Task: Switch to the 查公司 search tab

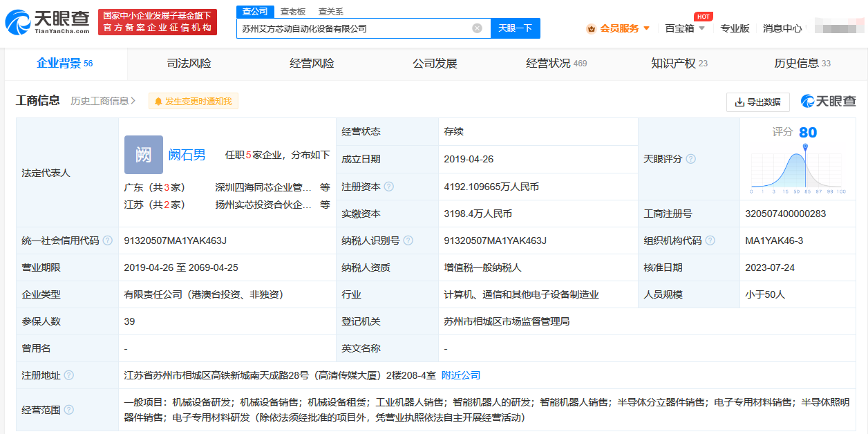Action: pyautogui.click(x=255, y=12)
